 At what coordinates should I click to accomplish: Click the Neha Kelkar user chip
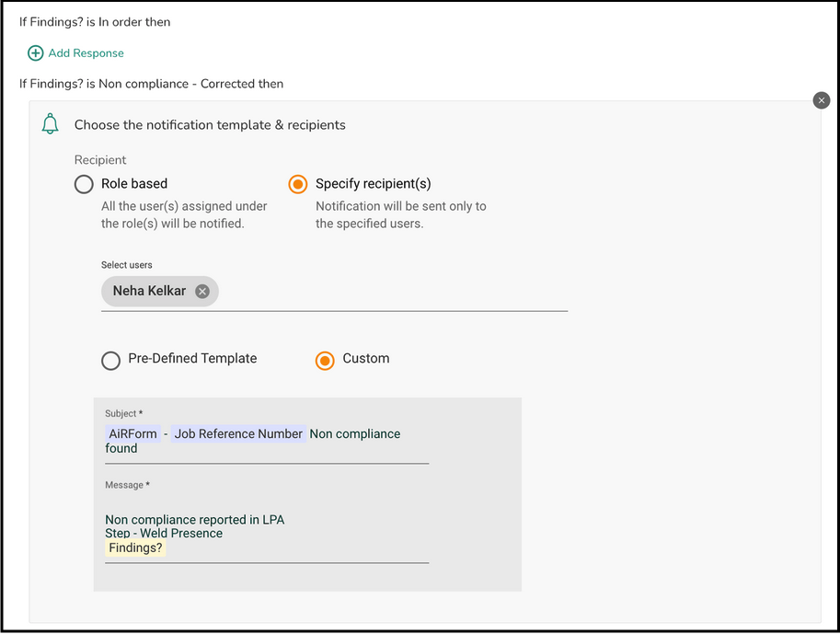click(x=160, y=291)
